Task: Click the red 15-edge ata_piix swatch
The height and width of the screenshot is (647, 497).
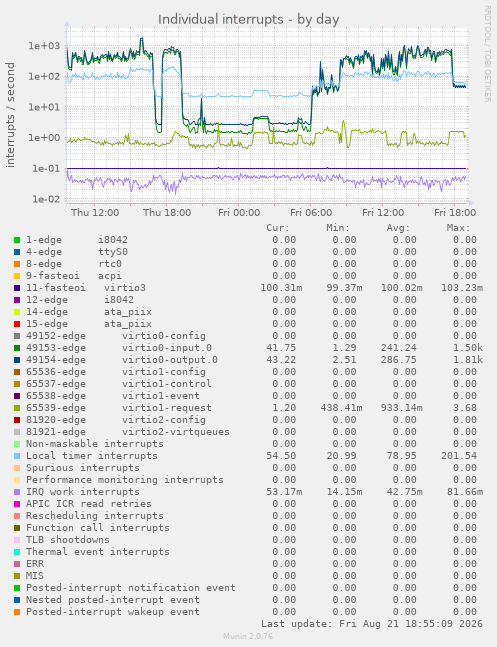Action: [17, 324]
